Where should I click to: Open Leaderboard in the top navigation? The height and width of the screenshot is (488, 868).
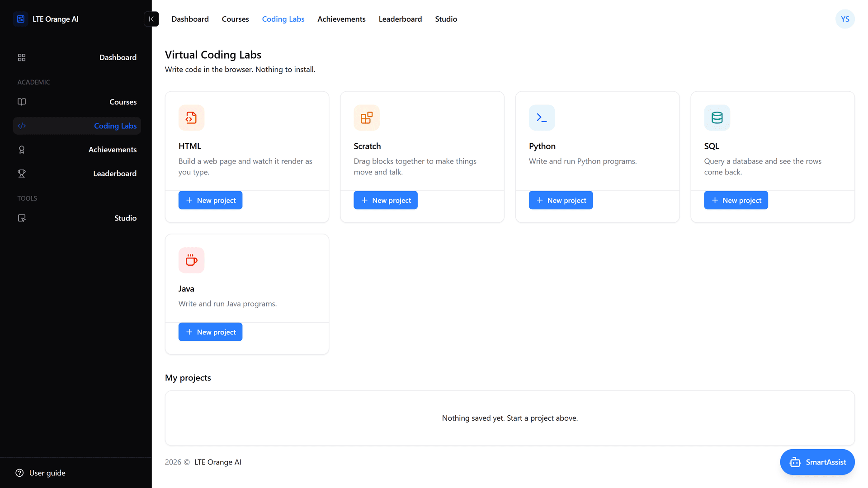[x=400, y=19]
